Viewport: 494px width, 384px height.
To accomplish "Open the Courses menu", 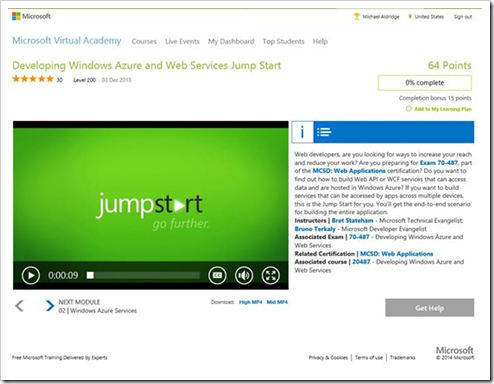I will [144, 41].
